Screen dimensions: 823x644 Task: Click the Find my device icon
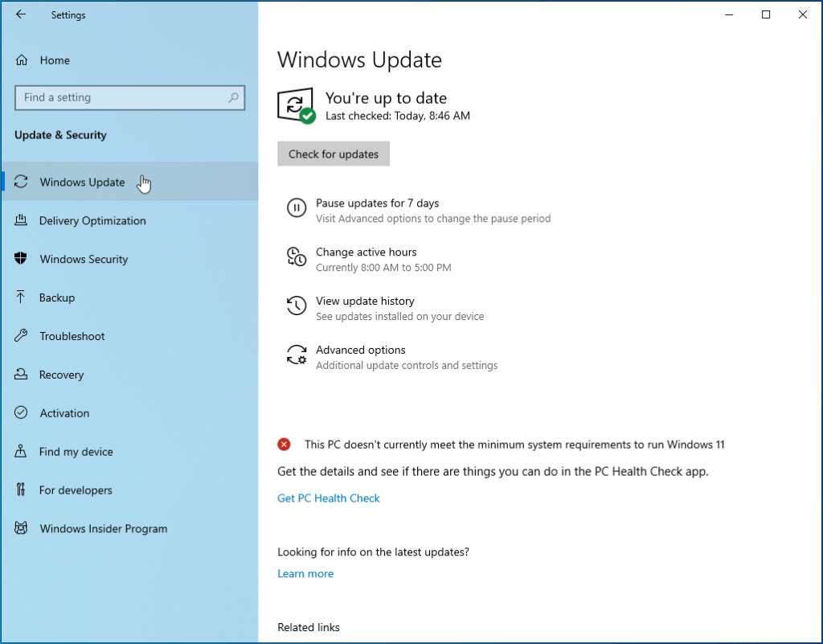click(x=20, y=451)
